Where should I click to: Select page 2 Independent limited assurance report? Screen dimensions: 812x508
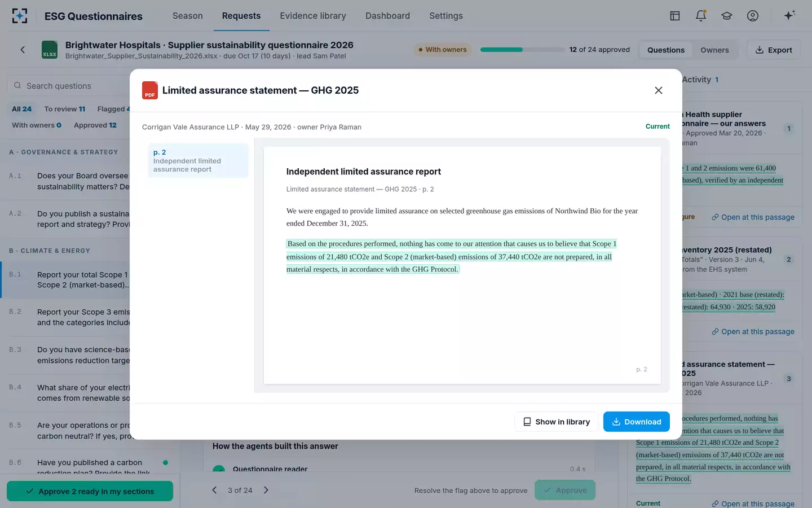(198, 161)
